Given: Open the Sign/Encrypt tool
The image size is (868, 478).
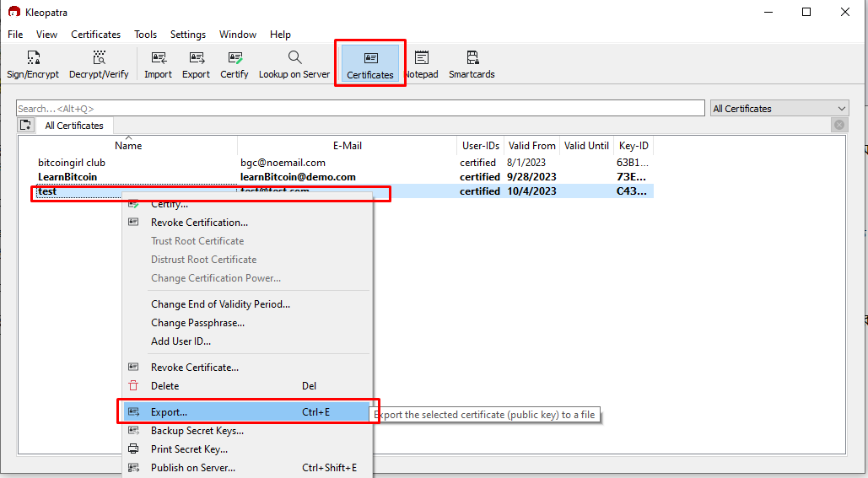Looking at the screenshot, I should (33, 65).
